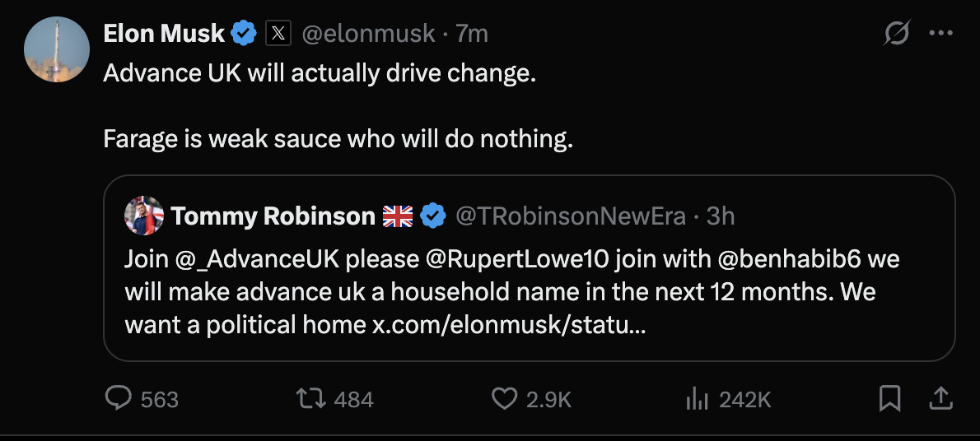The height and width of the screenshot is (441, 980).
Task: Open the Grok explain icon
Action: pos(896,34)
